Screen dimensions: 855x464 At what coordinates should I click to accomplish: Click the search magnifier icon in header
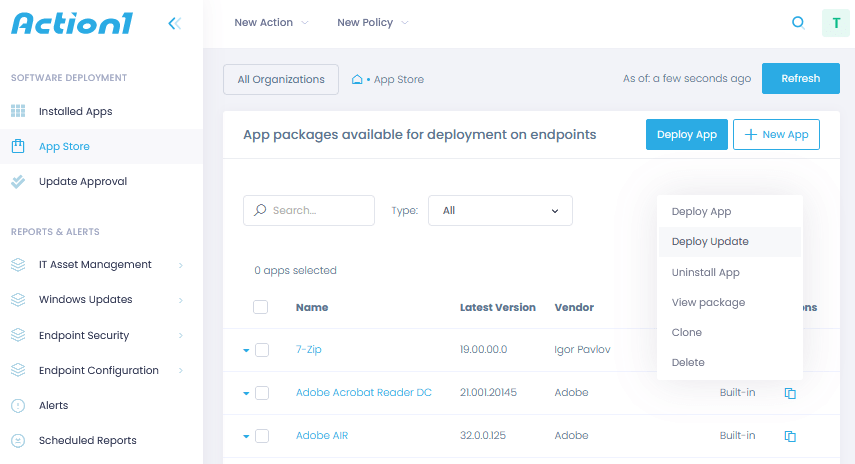(x=798, y=23)
